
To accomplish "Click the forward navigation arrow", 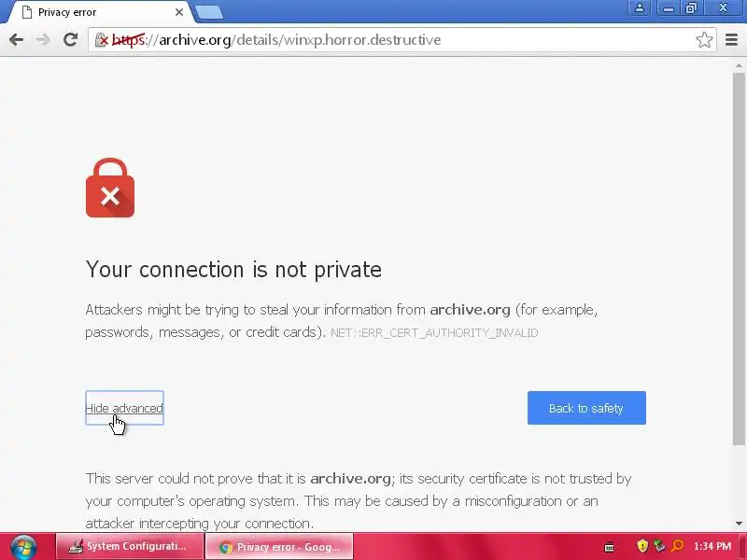I will [x=43, y=40].
